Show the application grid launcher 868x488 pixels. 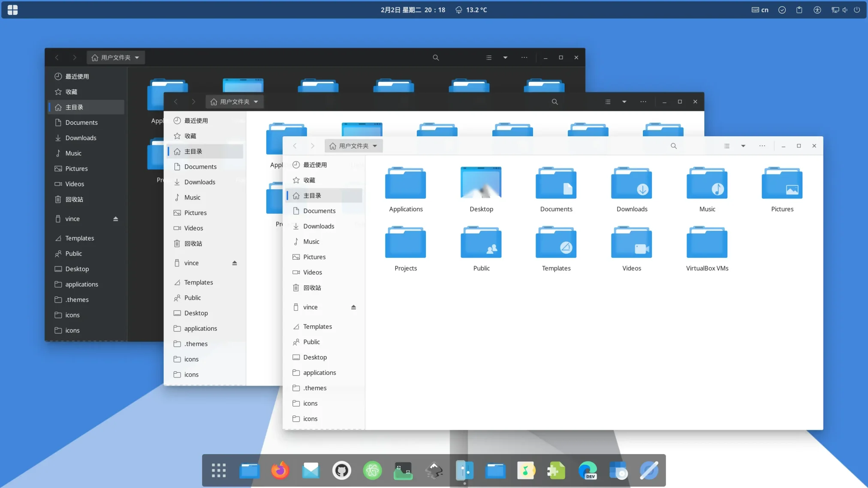[218, 470]
